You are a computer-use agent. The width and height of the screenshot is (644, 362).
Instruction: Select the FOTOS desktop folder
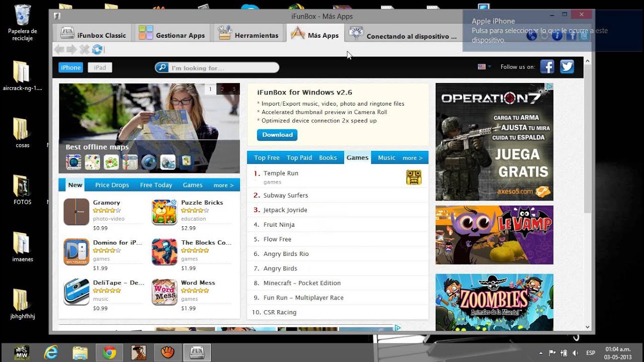coord(22,190)
